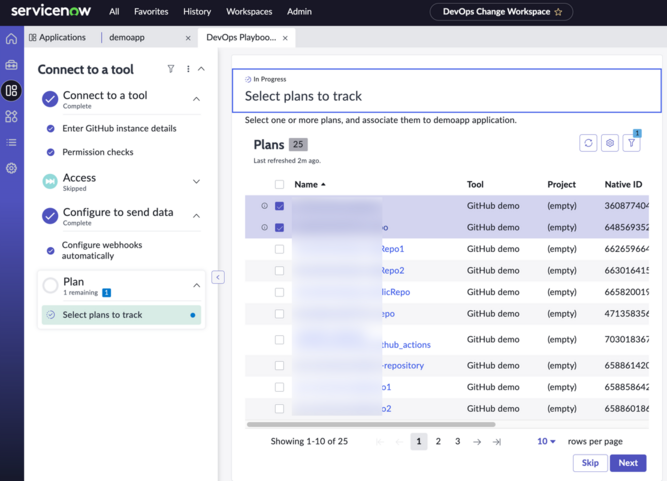Uncheck the plan with Native ID 360877404
Screen dimensions: 667x481
[x=279, y=206]
